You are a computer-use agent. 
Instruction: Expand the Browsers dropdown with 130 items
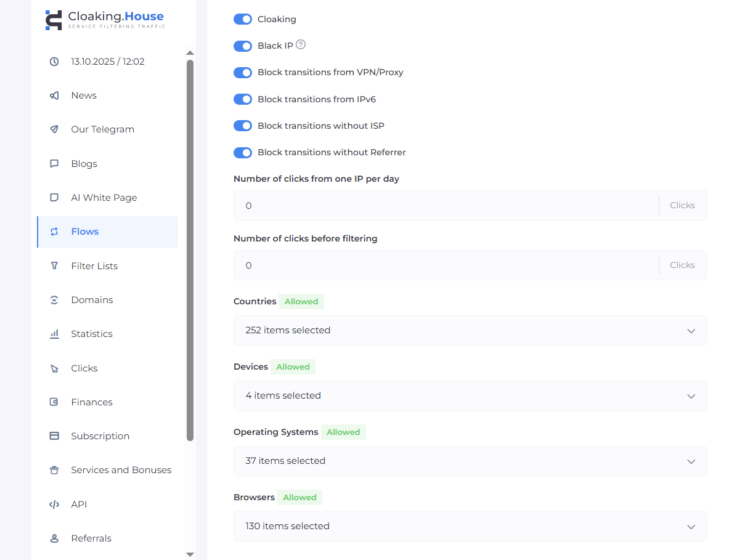click(470, 526)
